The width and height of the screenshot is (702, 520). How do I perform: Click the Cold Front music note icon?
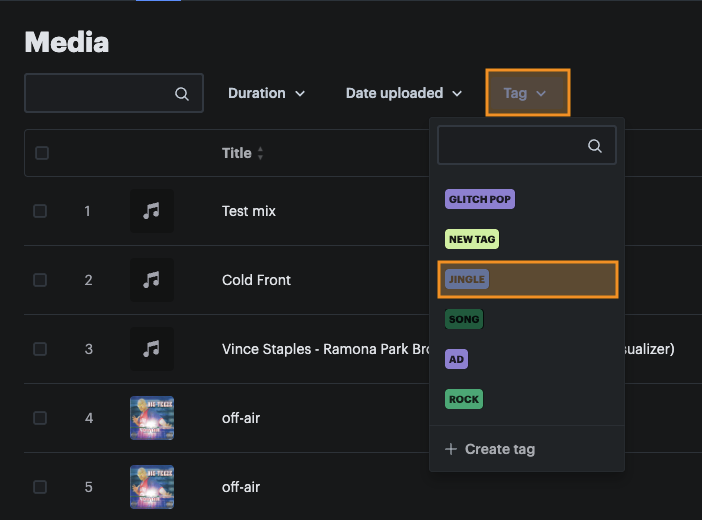tap(152, 280)
